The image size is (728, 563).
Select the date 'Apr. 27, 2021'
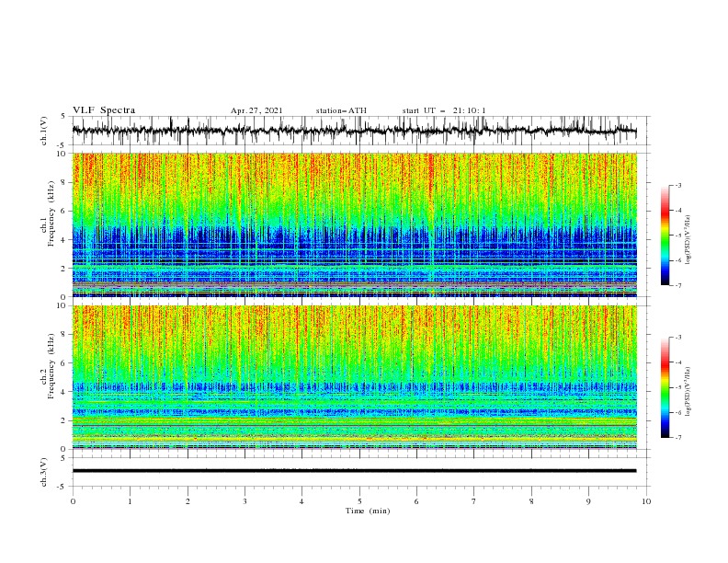[x=256, y=110]
